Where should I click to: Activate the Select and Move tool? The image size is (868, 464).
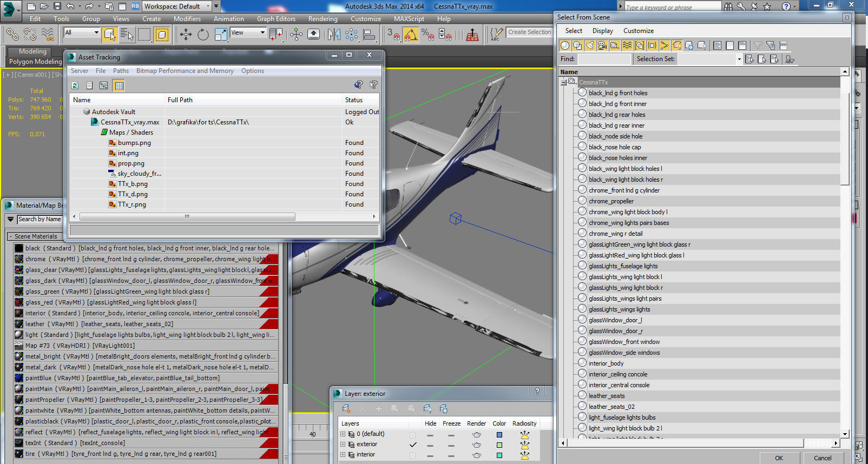pyautogui.click(x=186, y=35)
